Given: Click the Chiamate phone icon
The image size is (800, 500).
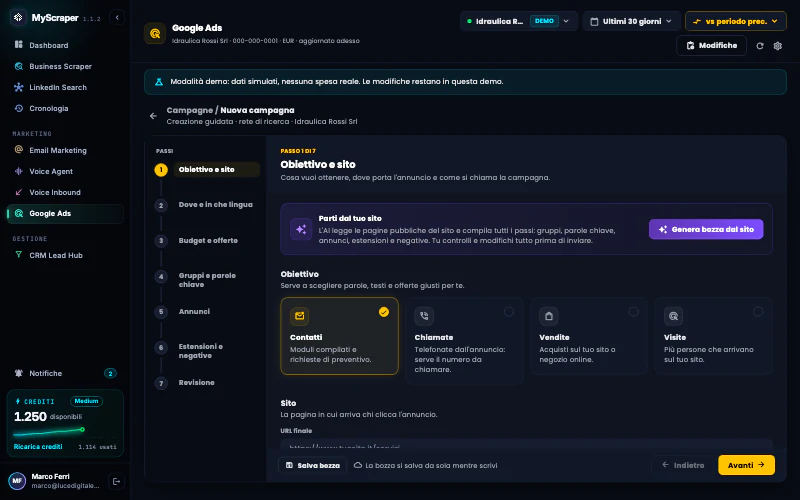Looking at the screenshot, I should pyautogui.click(x=424, y=316).
